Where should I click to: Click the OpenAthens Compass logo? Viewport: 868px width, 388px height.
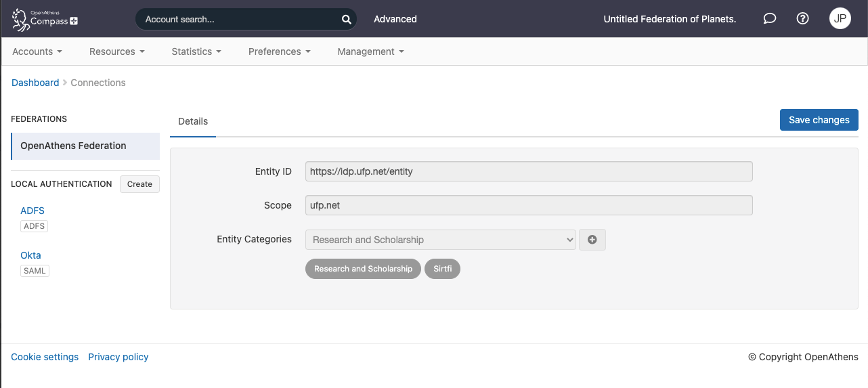point(45,19)
